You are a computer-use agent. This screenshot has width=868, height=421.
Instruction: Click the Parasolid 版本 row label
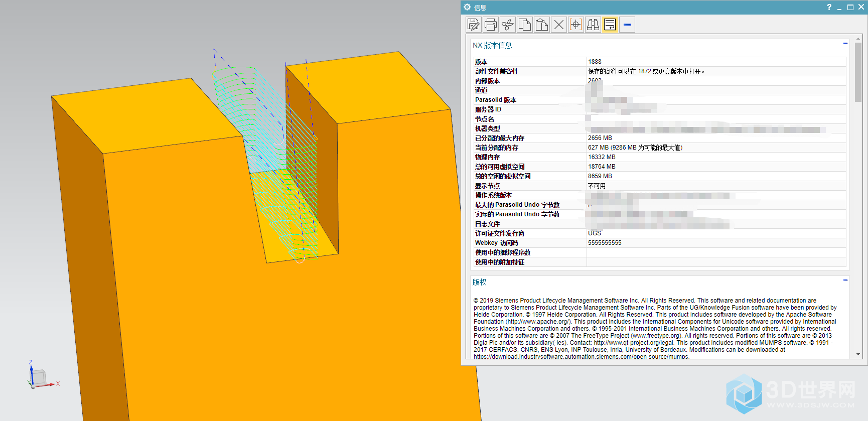[496, 100]
